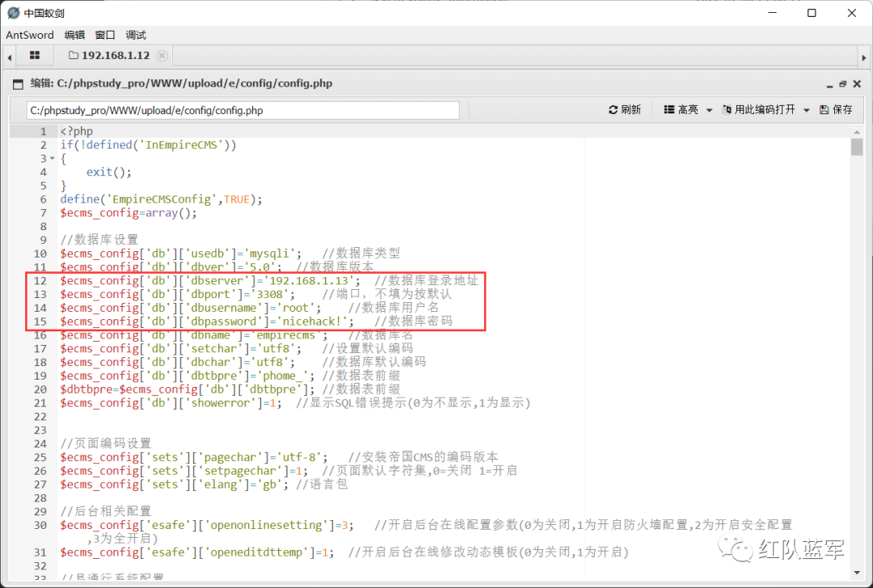Click the 'dbname' empirecms line
This screenshot has height=588, width=873.
coord(237,335)
